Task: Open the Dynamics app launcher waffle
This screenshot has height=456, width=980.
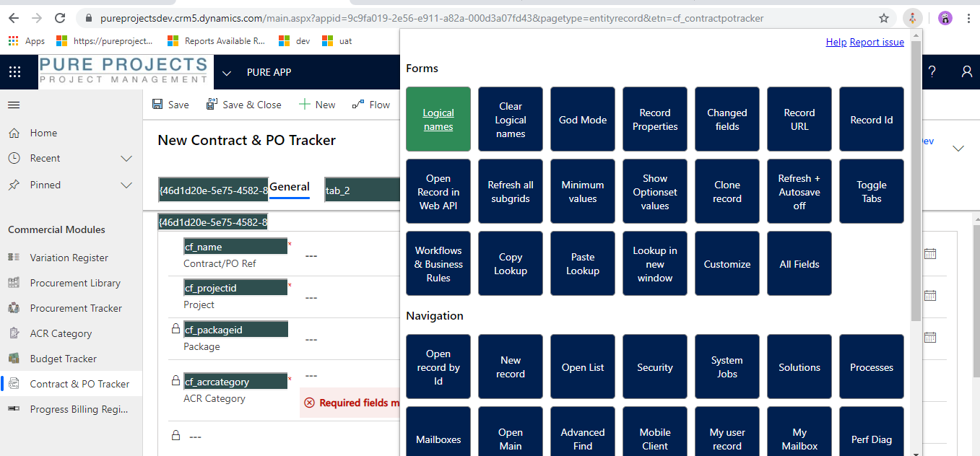Action: point(15,72)
